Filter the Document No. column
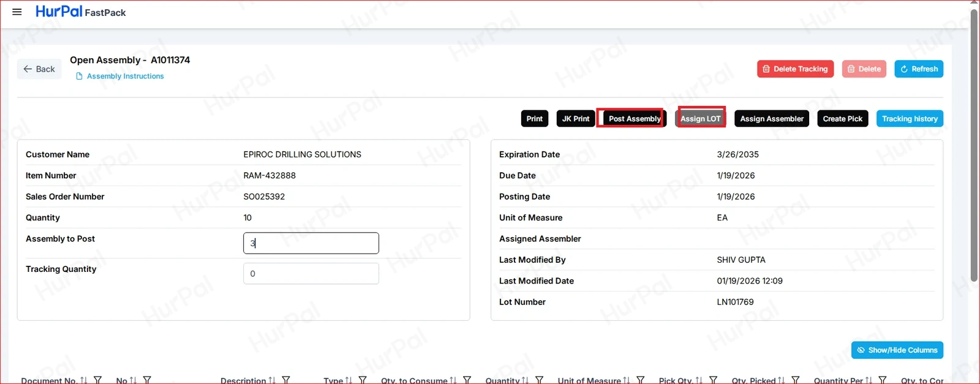The height and width of the screenshot is (384, 980). [x=97, y=380]
